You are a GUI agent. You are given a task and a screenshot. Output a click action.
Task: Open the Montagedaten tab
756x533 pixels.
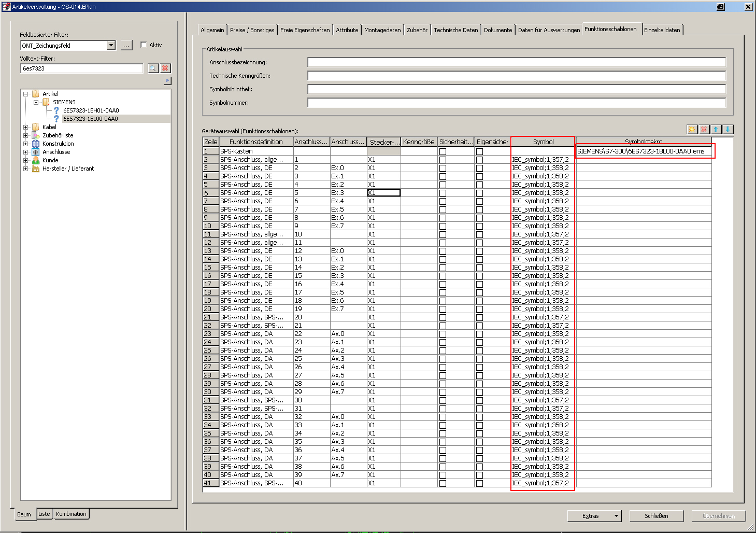click(x=382, y=30)
